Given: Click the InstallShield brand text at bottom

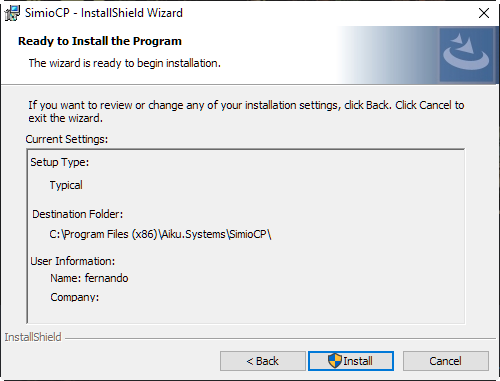Looking at the screenshot, I should coord(33,337).
